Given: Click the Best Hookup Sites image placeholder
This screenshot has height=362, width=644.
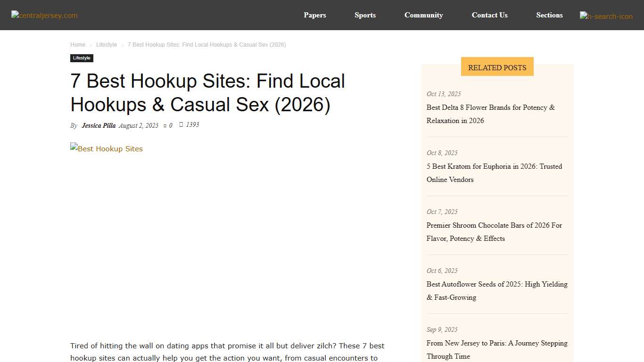Looking at the screenshot, I should point(106,148).
